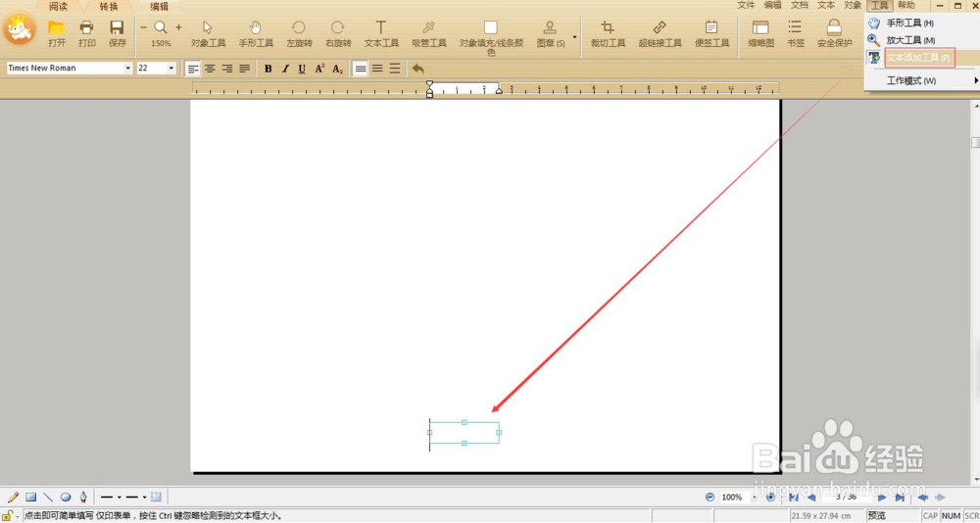Screen dimensions: 980x523
Task: Select the line drawing tool
Action: (x=48, y=498)
